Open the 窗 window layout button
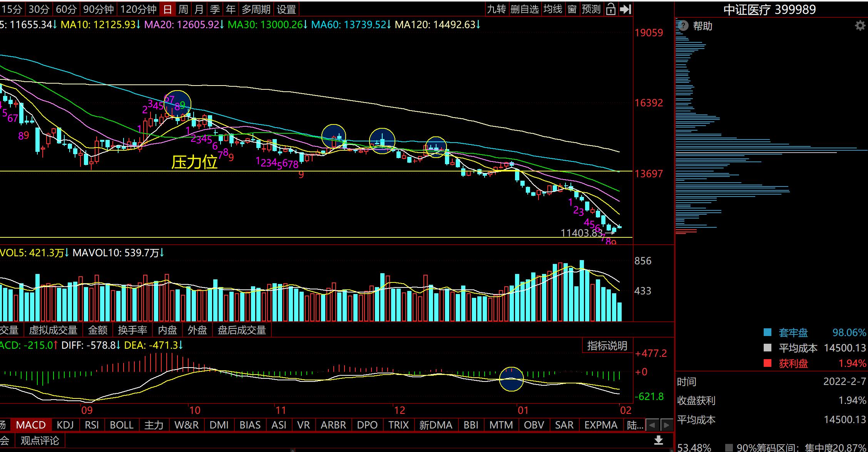868x452 pixels. point(572,9)
